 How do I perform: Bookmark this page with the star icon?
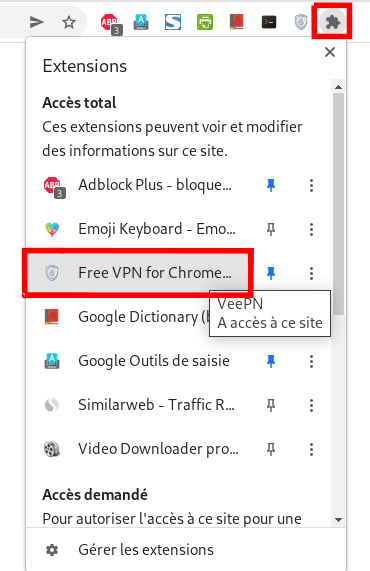click(69, 22)
